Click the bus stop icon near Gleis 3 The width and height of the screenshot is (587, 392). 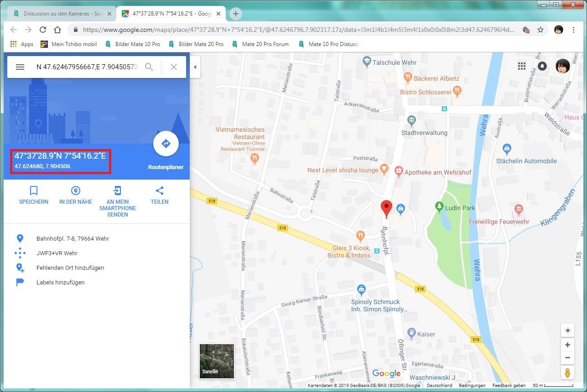377,251
